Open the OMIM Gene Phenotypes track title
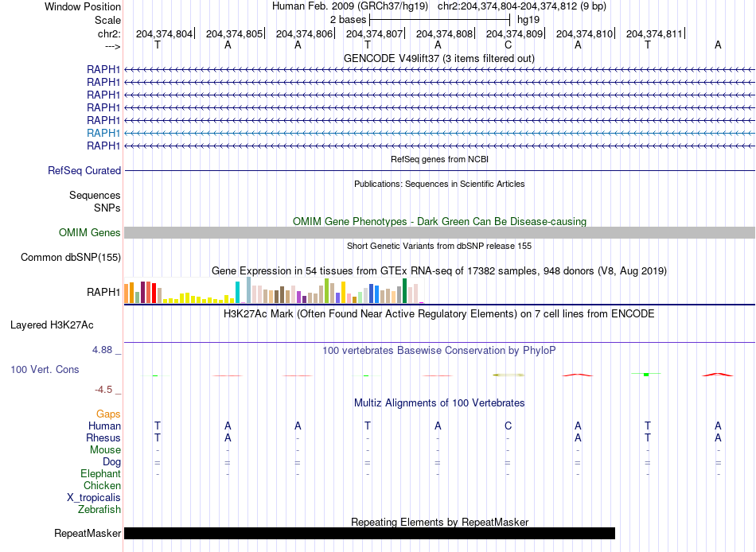 (x=439, y=221)
